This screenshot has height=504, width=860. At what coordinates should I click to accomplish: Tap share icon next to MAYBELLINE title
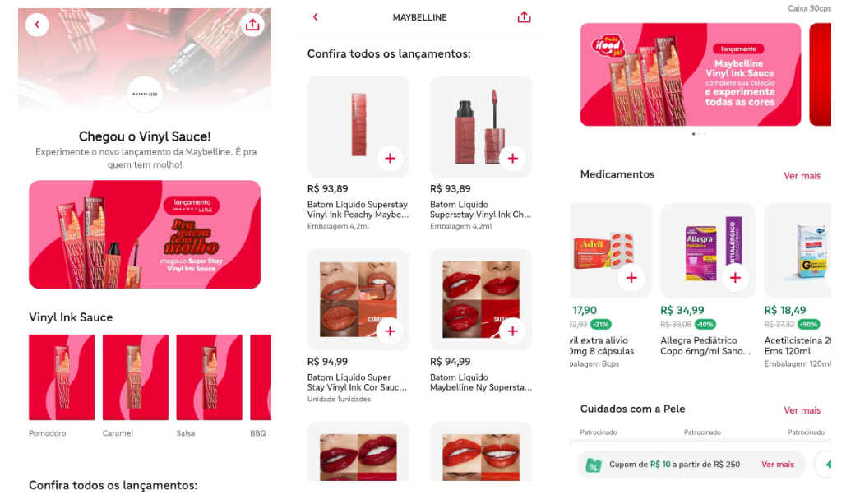click(x=524, y=17)
